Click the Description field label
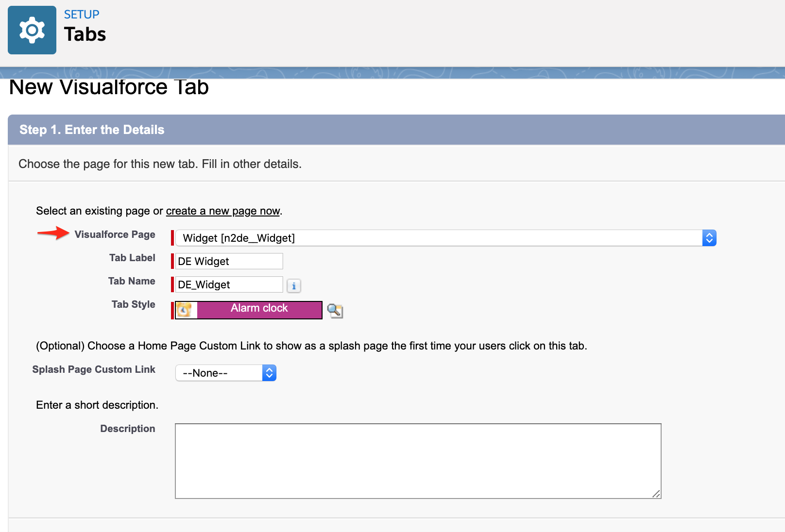The height and width of the screenshot is (532, 785). pos(128,429)
